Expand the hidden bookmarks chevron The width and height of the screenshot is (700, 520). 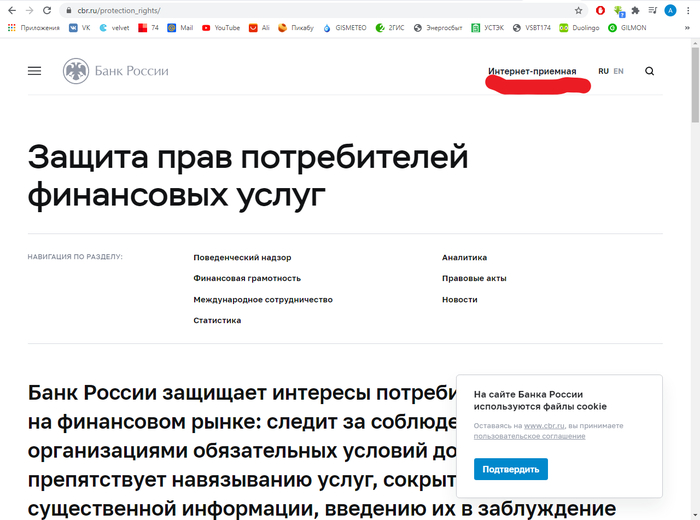(x=687, y=28)
